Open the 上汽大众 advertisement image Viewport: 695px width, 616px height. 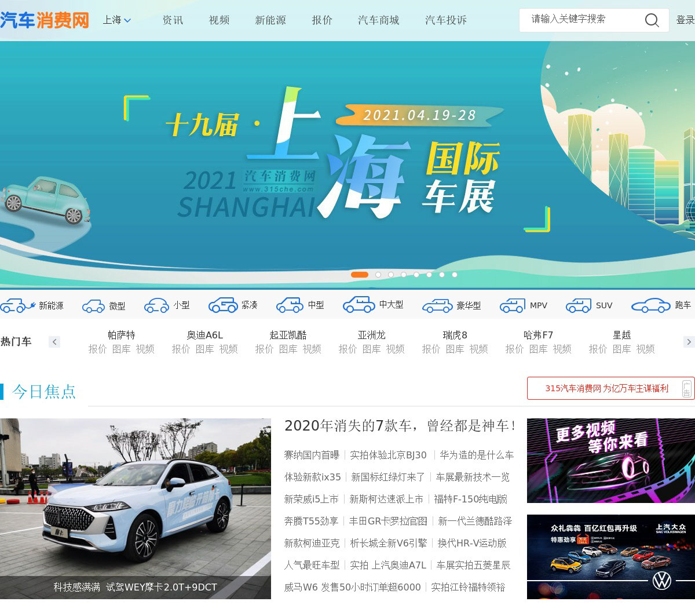point(611,557)
